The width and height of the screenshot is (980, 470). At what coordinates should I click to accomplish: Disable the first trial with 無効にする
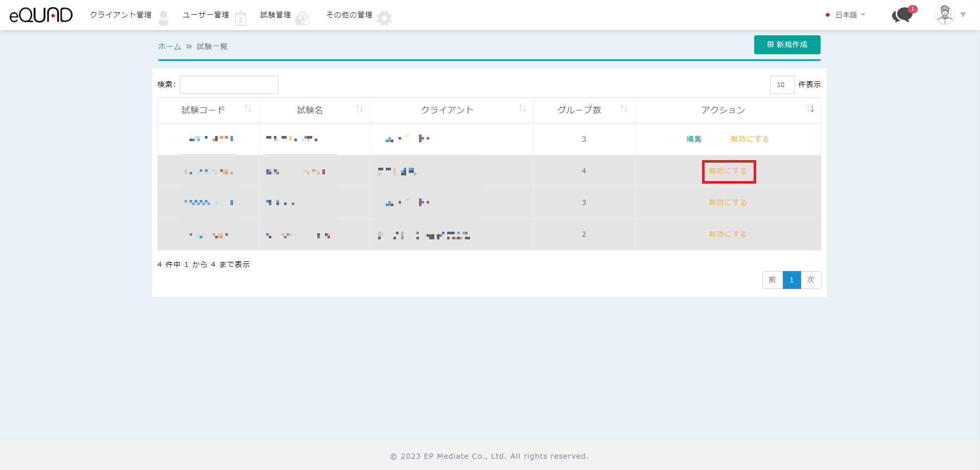click(749, 139)
